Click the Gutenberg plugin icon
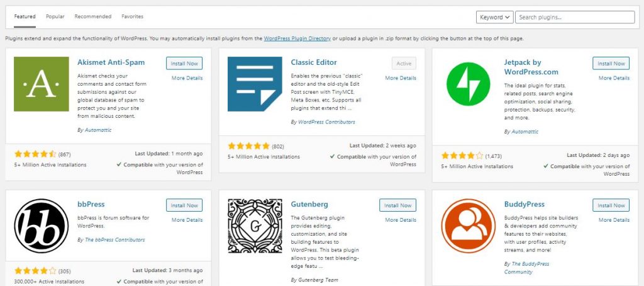 click(255, 226)
